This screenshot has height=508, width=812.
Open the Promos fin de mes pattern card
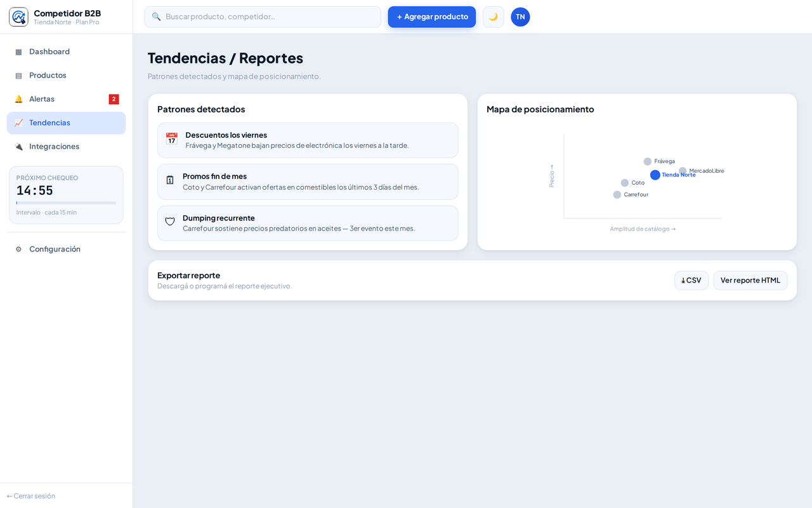pos(308,182)
